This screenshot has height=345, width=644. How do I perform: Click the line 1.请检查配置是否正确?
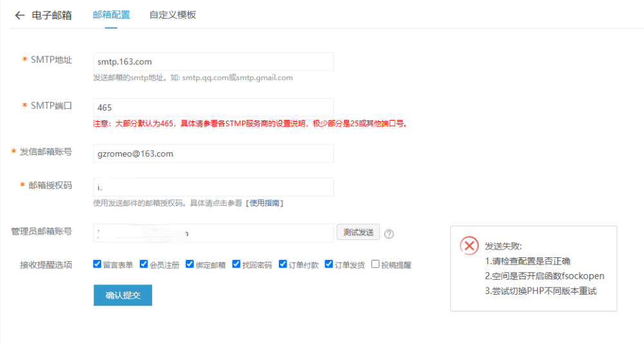[527, 261]
